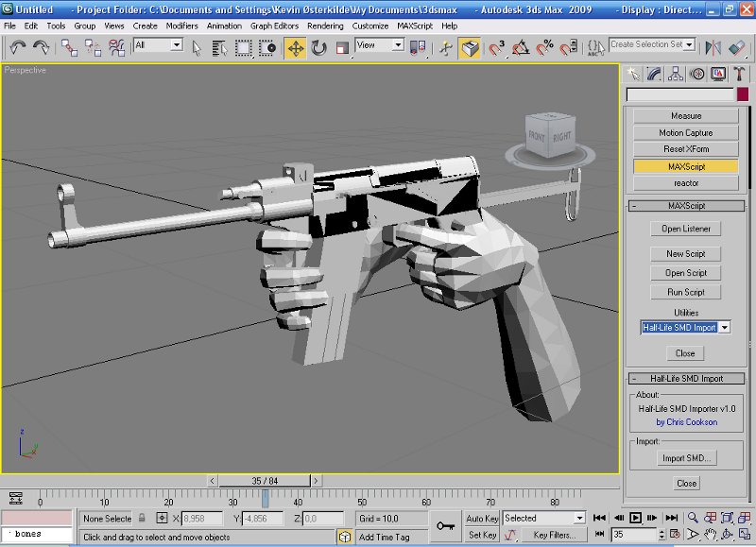Choose the Rectangular Selection Region tool
This screenshot has height=547, width=756.
point(244,48)
